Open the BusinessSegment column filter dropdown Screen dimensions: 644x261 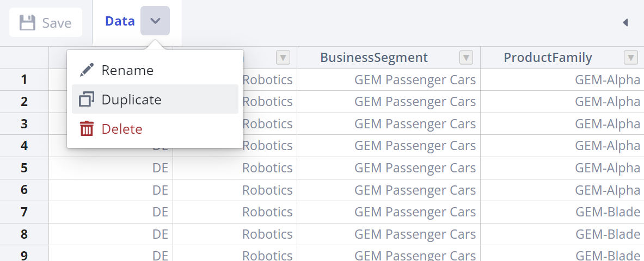point(466,58)
